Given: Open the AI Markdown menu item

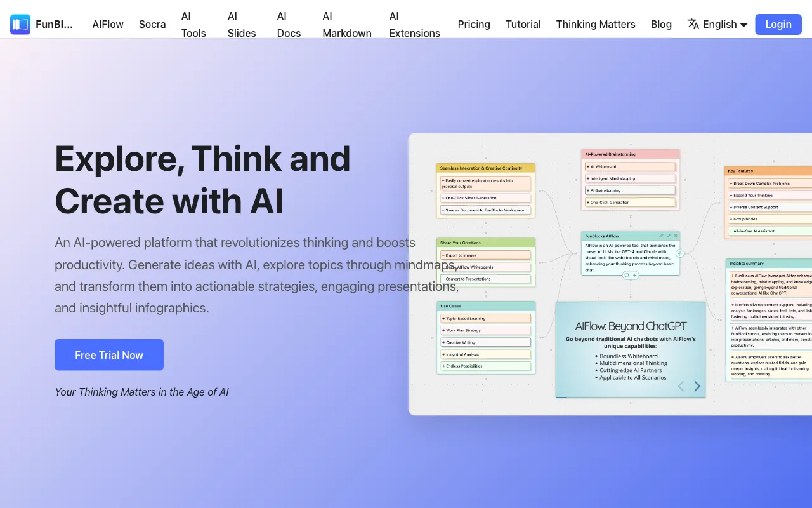Looking at the screenshot, I should (x=347, y=24).
